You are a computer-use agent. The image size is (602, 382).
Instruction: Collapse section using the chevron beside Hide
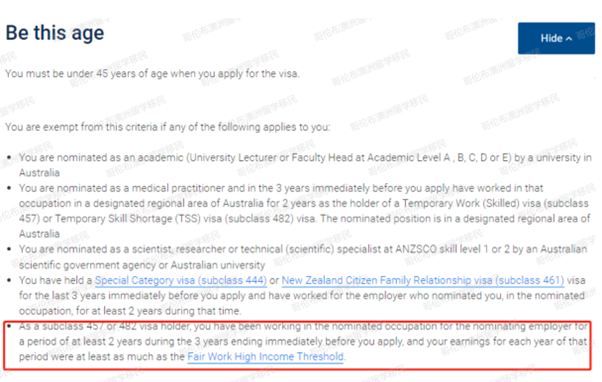pyautogui.click(x=569, y=39)
